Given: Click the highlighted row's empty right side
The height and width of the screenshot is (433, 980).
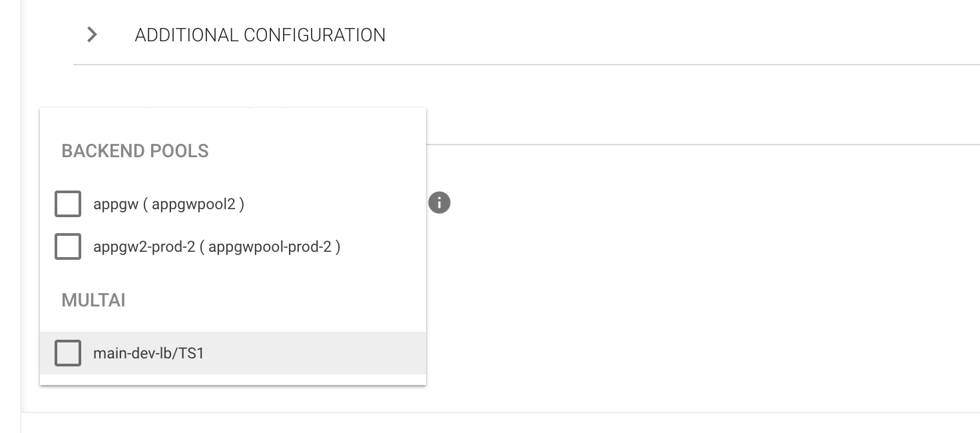Looking at the screenshot, I should click(x=333, y=353).
